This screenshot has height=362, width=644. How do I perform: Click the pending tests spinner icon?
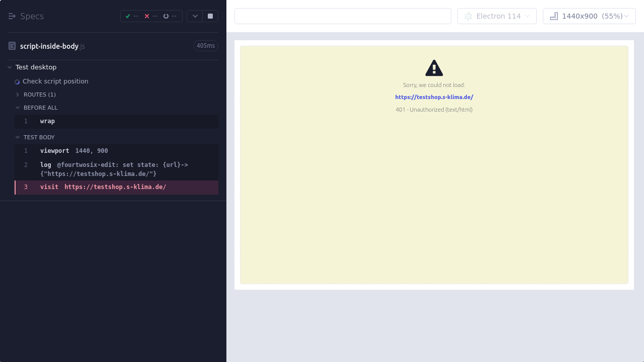(166, 16)
